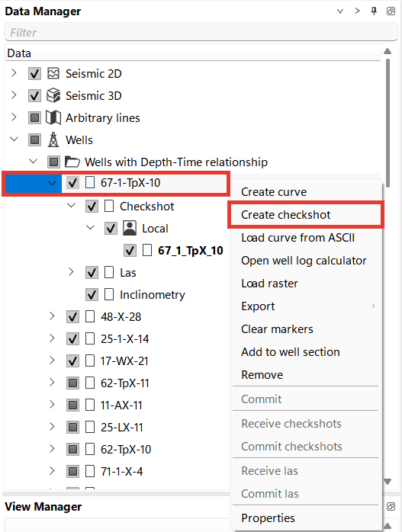The width and height of the screenshot is (402, 532).
Task: Click the Filter input field
Action: [x=201, y=32]
